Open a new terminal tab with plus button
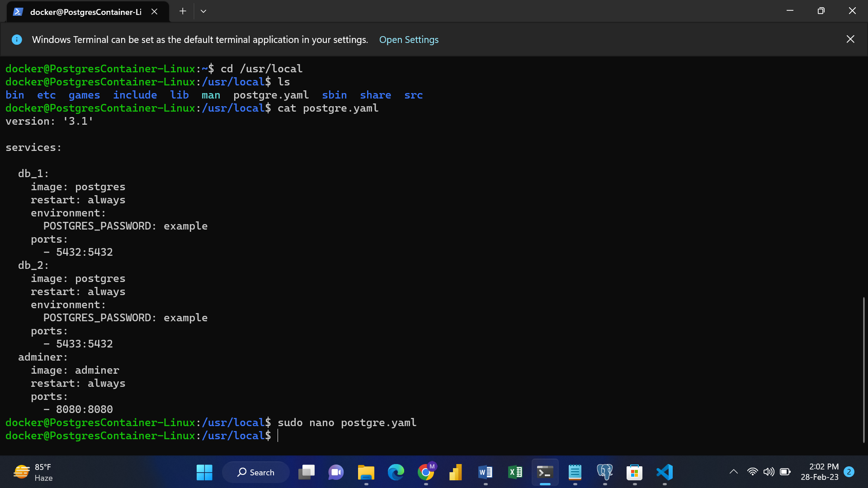The height and width of the screenshot is (488, 868). tap(183, 11)
